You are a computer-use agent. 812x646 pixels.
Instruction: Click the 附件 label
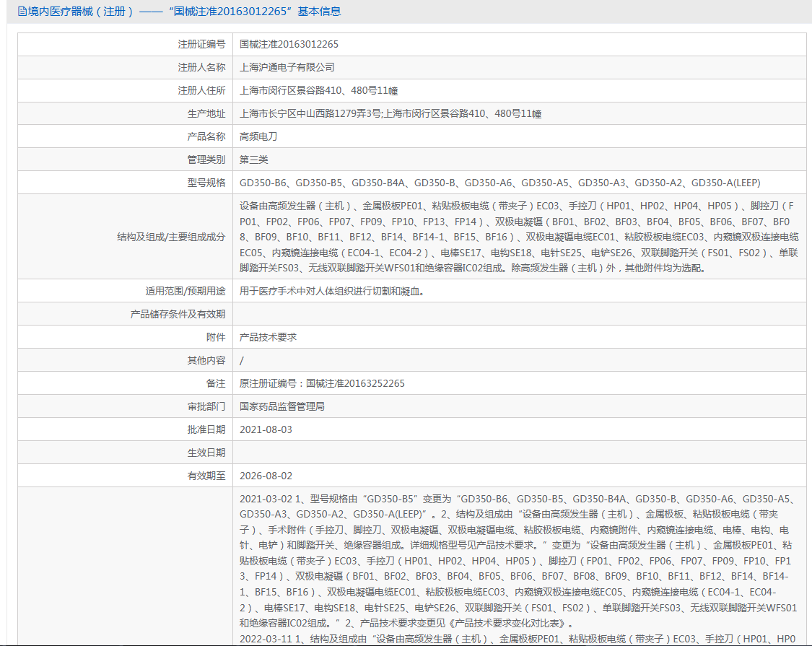click(216, 337)
